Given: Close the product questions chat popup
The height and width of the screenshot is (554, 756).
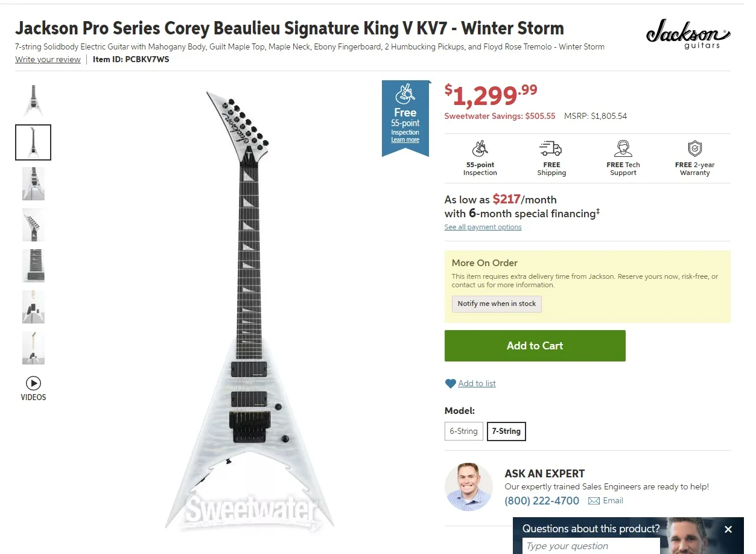Looking at the screenshot, I should click(x=728, y=529).
